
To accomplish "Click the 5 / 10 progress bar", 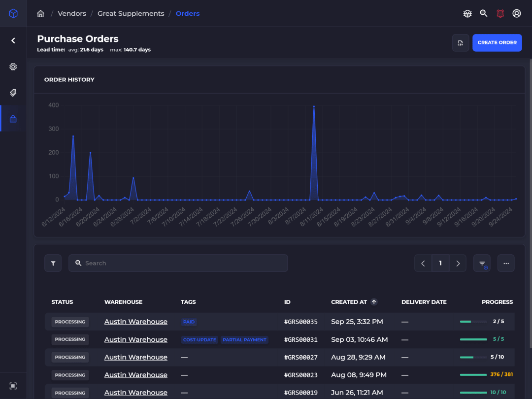I will pos(473,357).
